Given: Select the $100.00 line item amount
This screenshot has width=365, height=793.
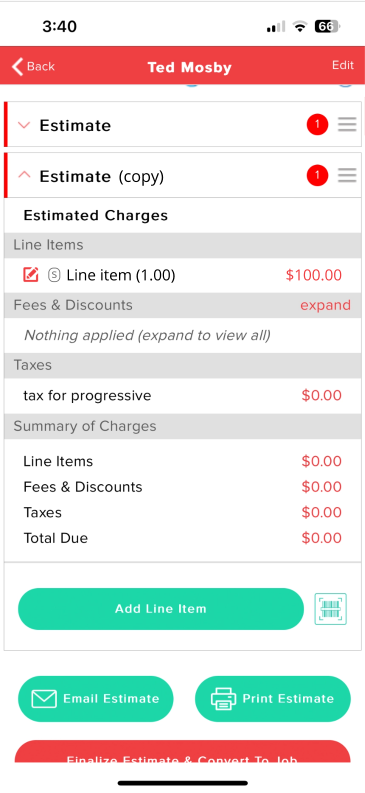Looking at the screenshot, I should (313, 275).
